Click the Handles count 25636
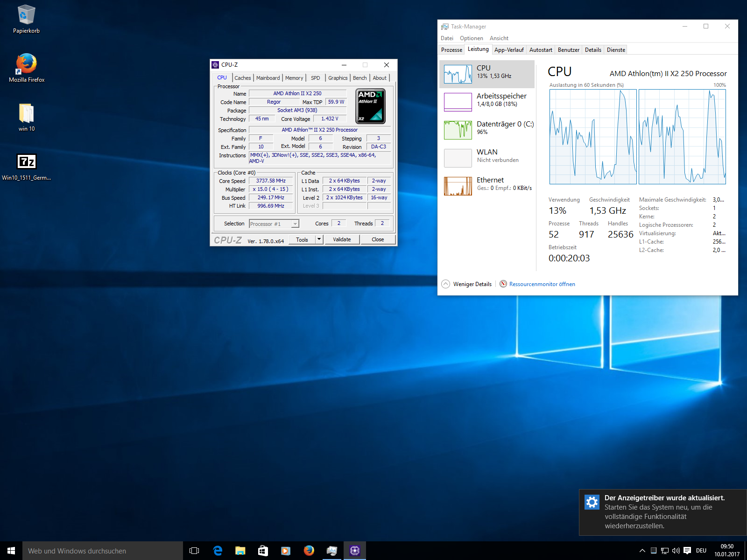The image size is (747, 560). pos(620,234)
